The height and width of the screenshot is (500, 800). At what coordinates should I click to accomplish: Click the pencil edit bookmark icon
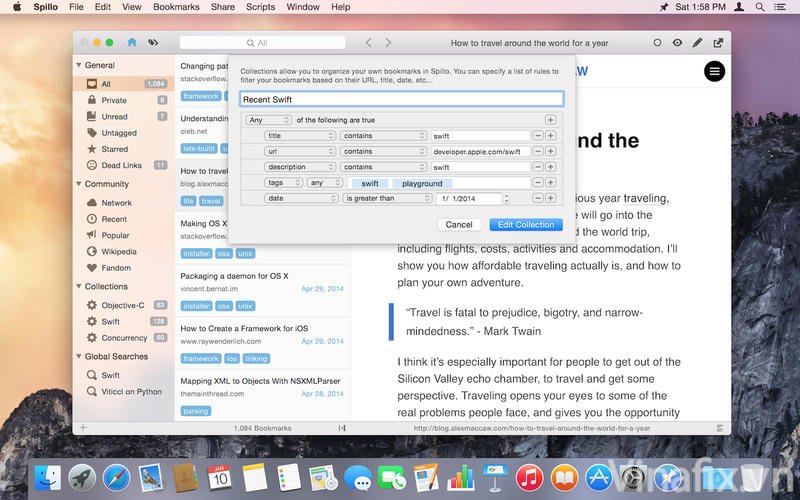697,43
